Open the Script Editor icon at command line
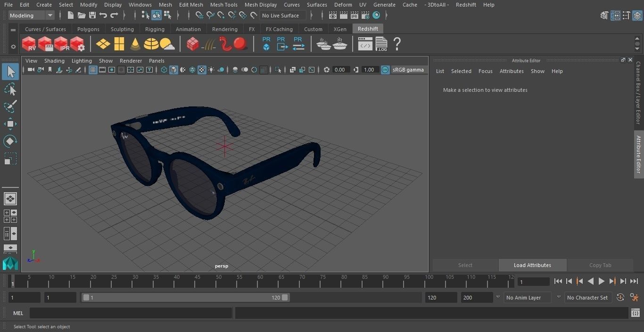 635,313
